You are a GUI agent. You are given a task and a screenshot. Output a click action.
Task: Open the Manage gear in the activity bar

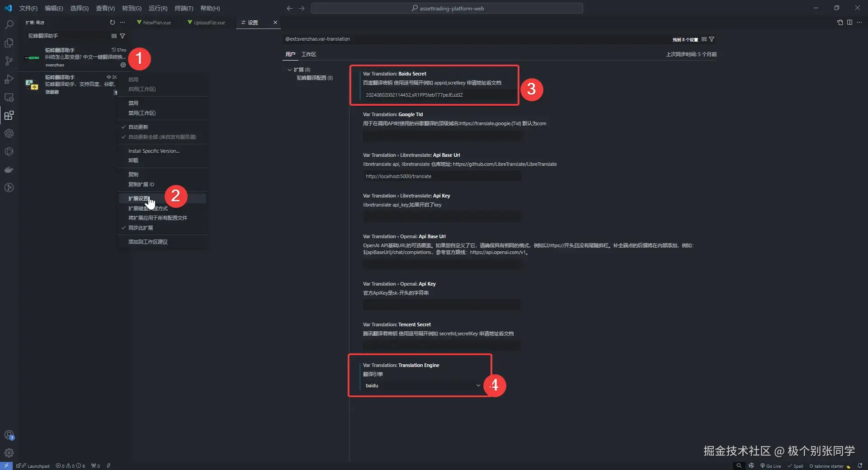pyautogui.click(x=9, y=453)
